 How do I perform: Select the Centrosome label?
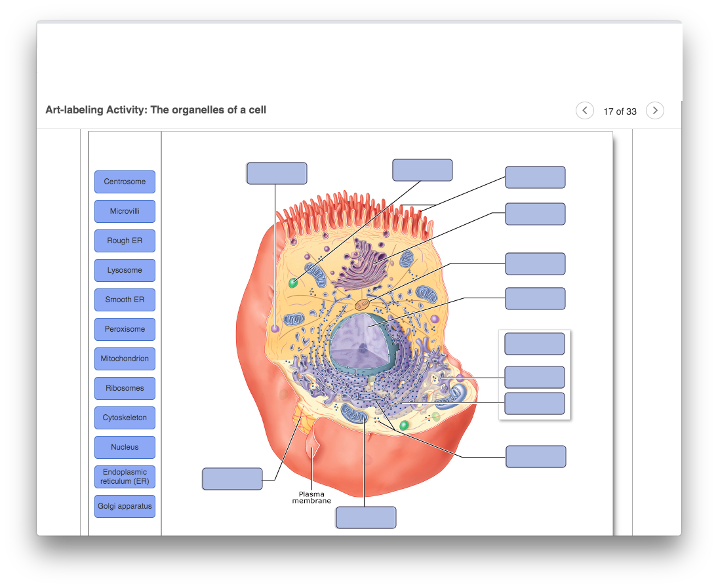pyautogui.click(x=125, y=182)
